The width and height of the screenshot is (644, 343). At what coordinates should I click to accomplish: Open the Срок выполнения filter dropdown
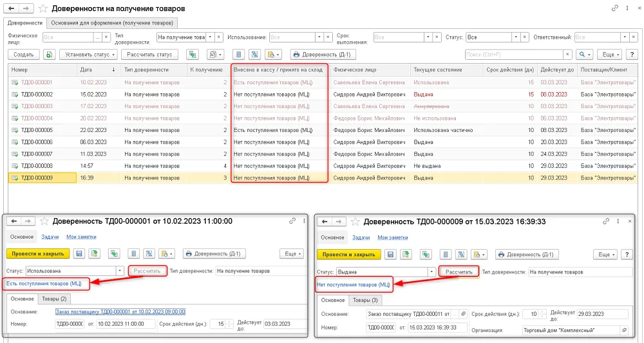click(428, 37)
